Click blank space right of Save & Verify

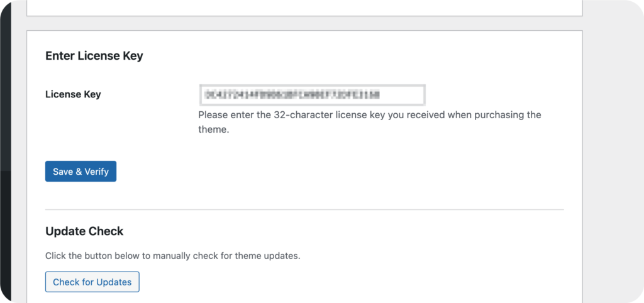point(314,172)
